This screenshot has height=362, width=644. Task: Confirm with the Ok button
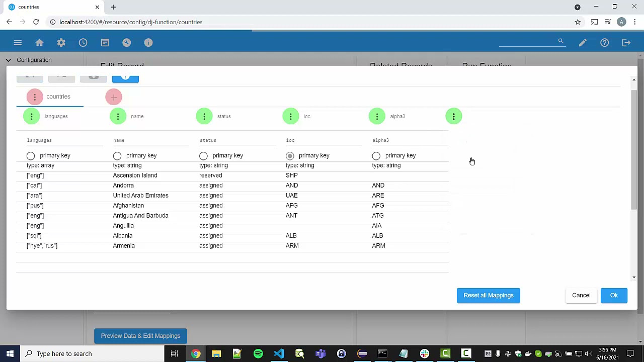point(614,295)
